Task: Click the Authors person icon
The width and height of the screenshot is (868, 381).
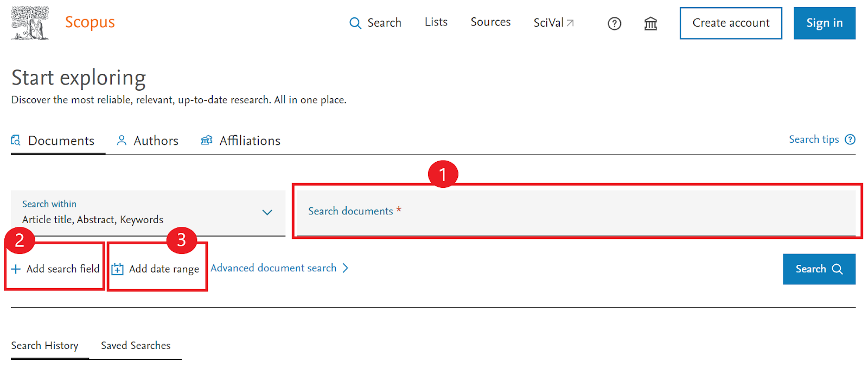Action: tap(122, 141)
